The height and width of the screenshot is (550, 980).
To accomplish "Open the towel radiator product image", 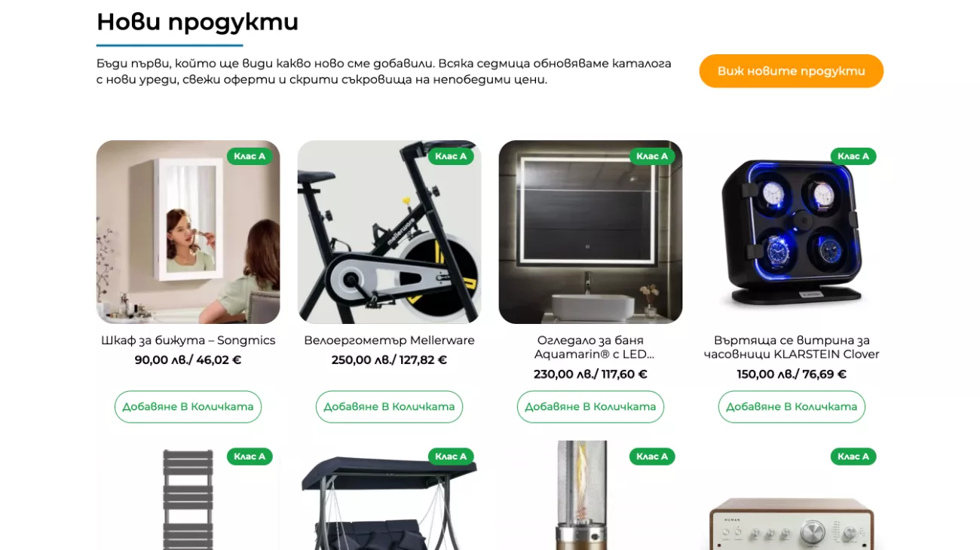I will pyautogui.click(x=188, y=496).
